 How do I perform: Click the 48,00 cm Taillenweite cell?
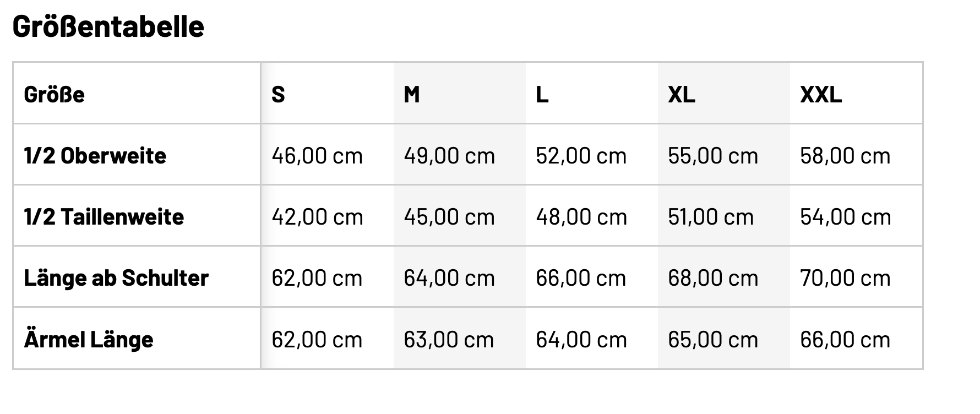tap(581, 217)
